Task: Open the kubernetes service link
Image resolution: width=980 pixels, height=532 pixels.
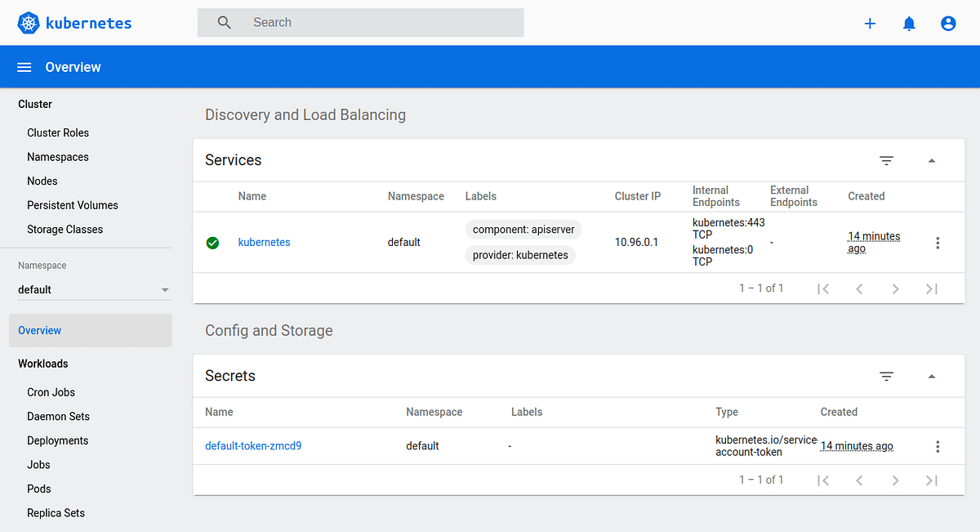Action: pos(264,242)
